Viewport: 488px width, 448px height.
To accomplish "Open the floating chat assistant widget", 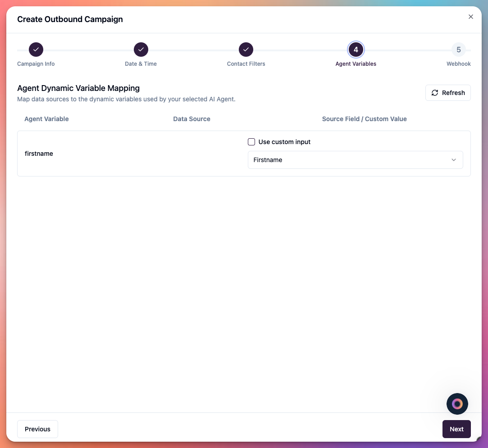I will [x=457, y=404].
